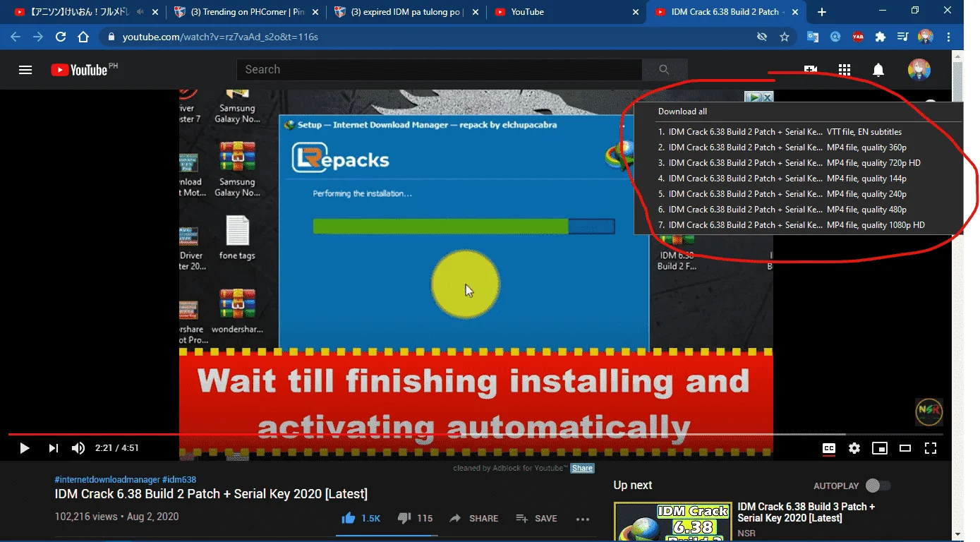This screenshot has width=980, height=542.
Task: Open the Google Translate extension icon
Action: (x=813, y=37)
